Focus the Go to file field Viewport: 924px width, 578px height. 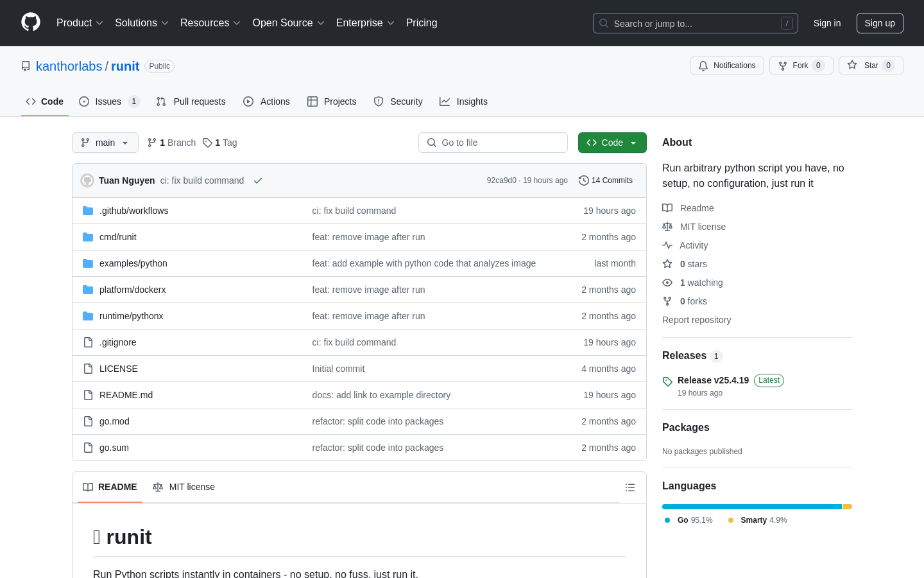(493, 143)
